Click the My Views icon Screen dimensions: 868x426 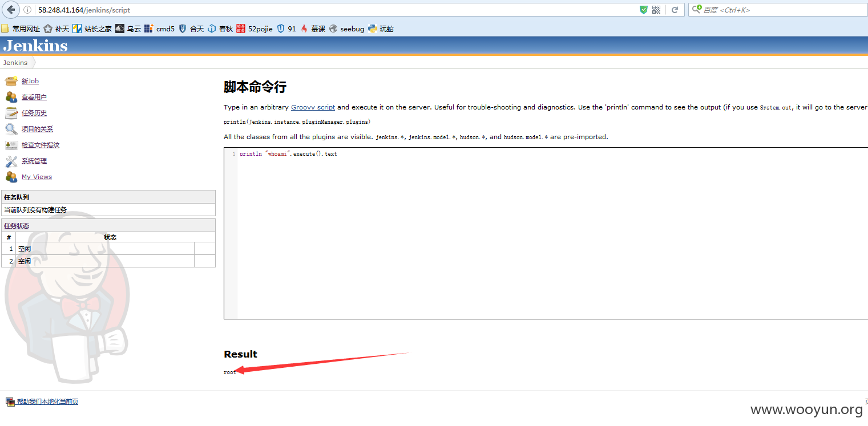[11, 177]
